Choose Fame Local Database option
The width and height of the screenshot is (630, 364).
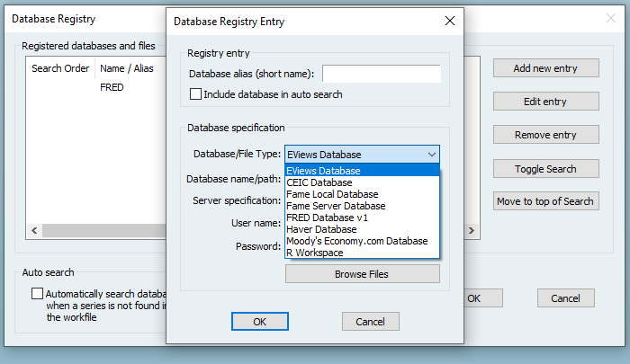click(x=332, y=194)
